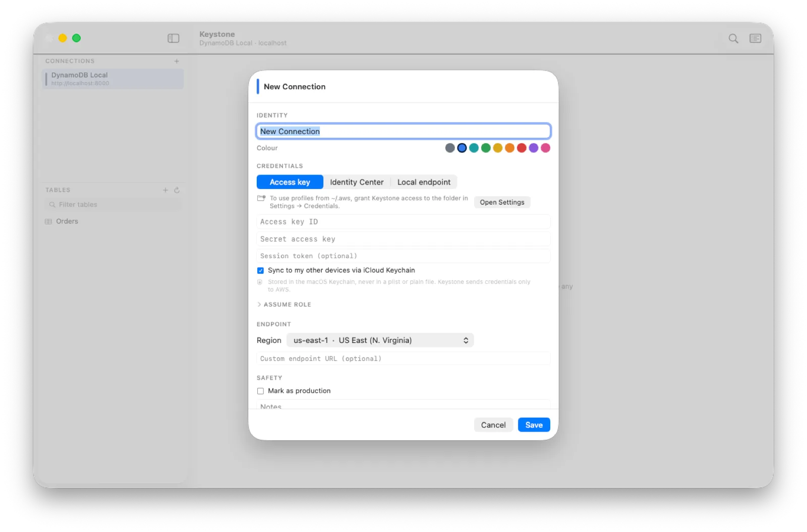Click the Filter tables search field
The width and height of the screenshot is (807, 532).
(113, 205)
